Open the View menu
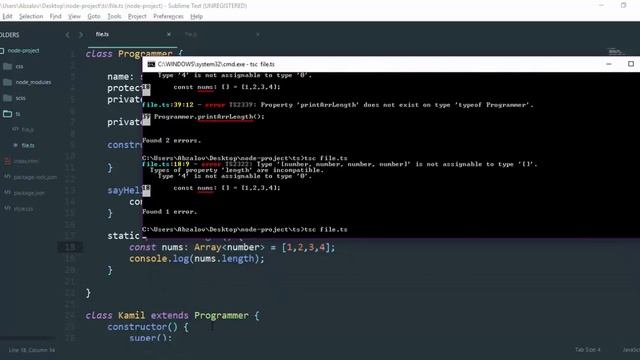This screenshot has width=640, height=360. pos(74,16)
